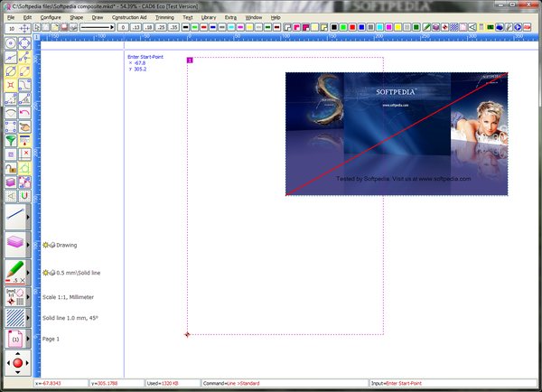542x392 pixels.
Task: Open the Configure menu
Action: (x=51, y=17)
